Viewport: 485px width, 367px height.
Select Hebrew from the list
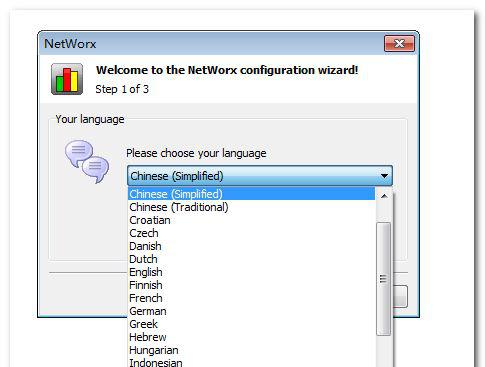tap(252, 337)
